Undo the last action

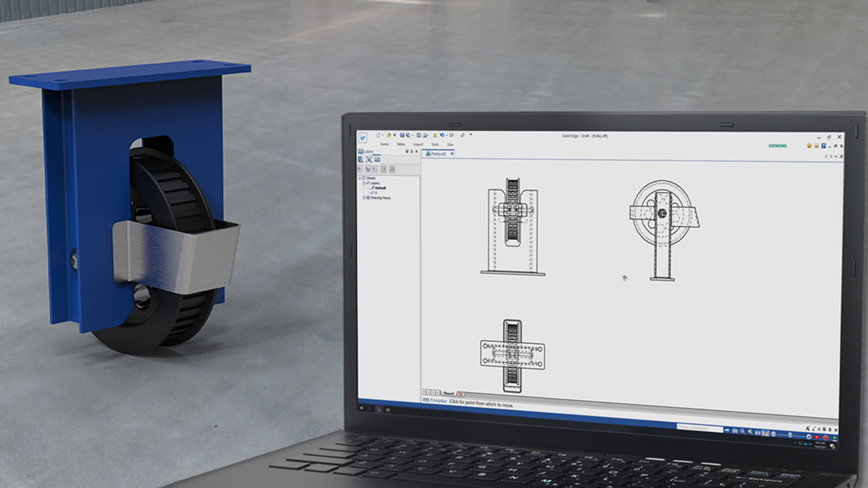(x=443, y=135)
